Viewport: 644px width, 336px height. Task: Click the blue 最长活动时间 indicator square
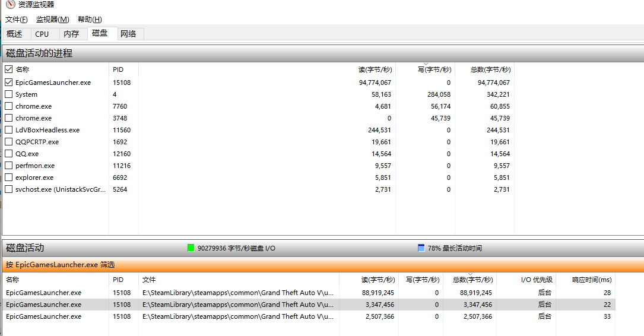click(x=421, y=248)
